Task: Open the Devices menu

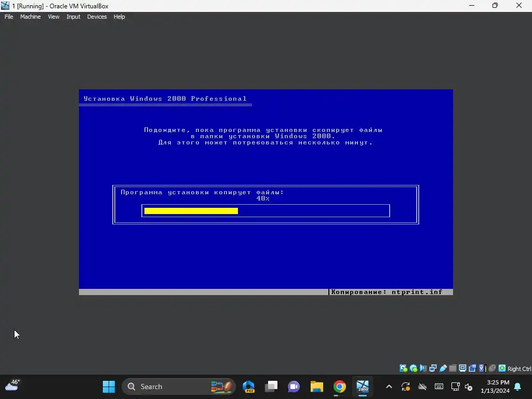Action: 97,17
